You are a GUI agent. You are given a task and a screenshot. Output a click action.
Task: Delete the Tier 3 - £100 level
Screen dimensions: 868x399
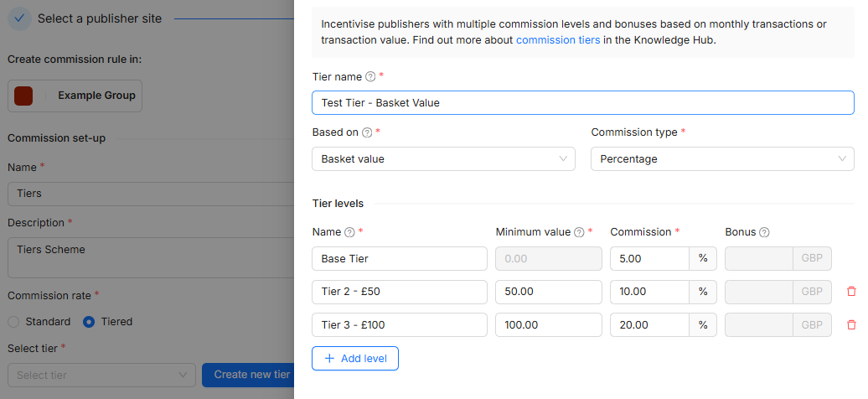coord(851,324)
